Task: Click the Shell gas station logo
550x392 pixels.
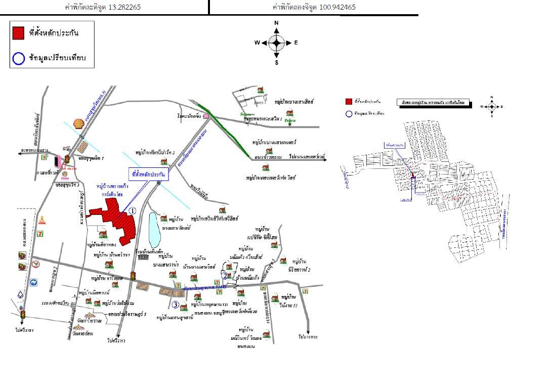Action: (x=78, y=124)
